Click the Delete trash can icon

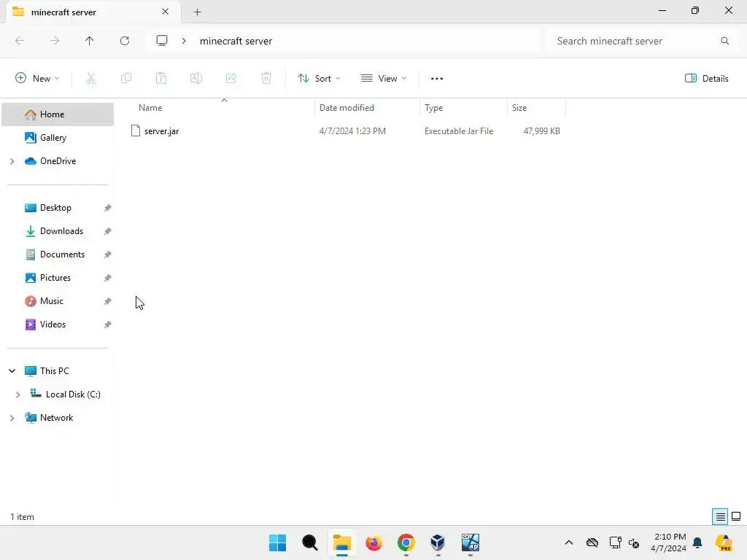(x=266, y=79)
